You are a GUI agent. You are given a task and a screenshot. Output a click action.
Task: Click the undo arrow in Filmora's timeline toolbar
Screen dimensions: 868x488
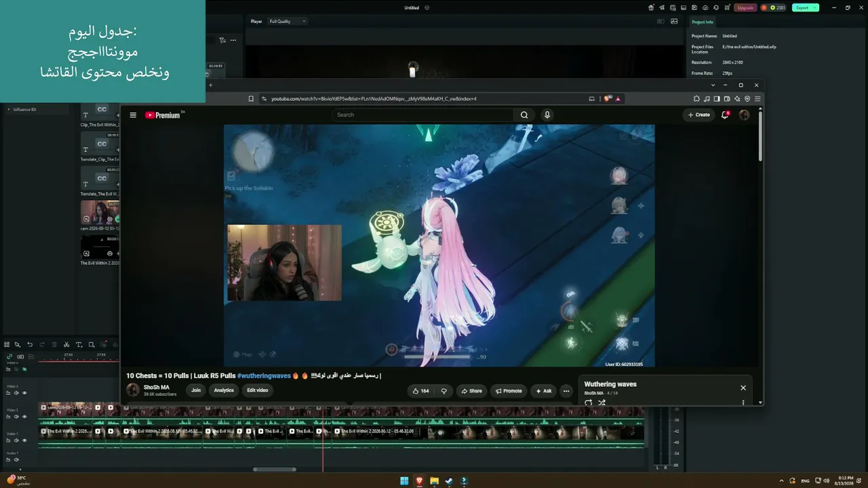tap(30, 344)
